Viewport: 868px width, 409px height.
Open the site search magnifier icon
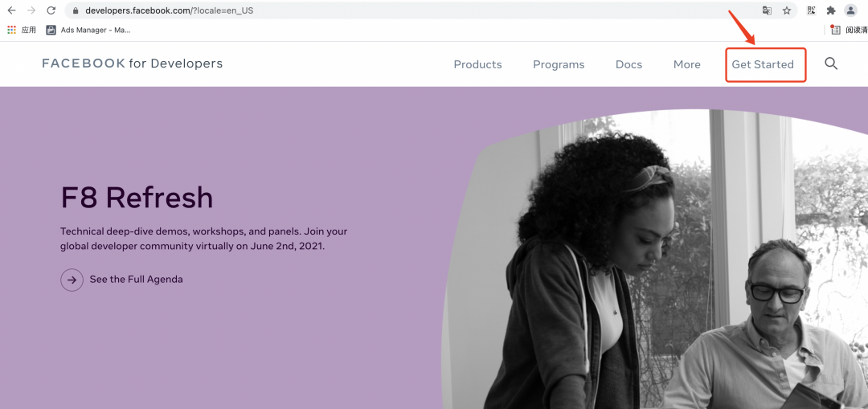tap(831, 63)
